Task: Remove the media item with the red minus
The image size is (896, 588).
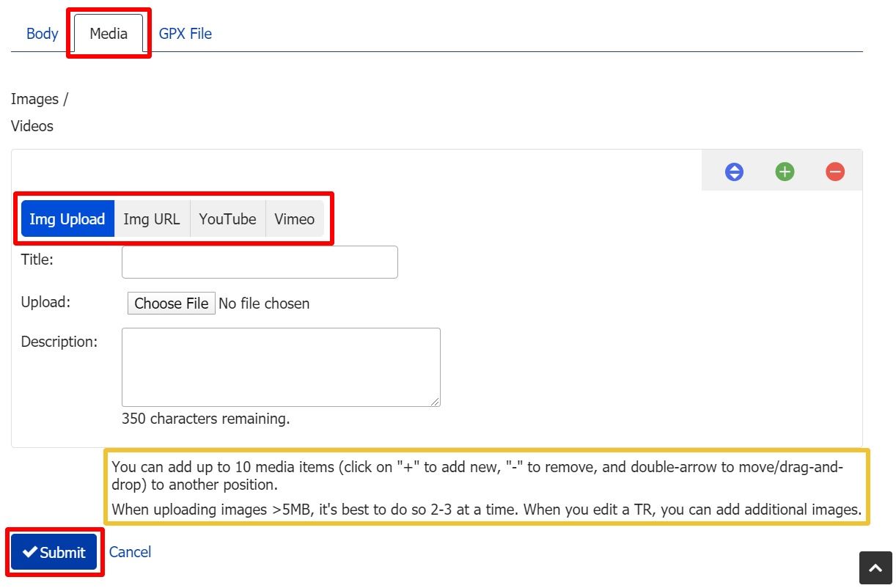Action: click(x=835, y=172)
